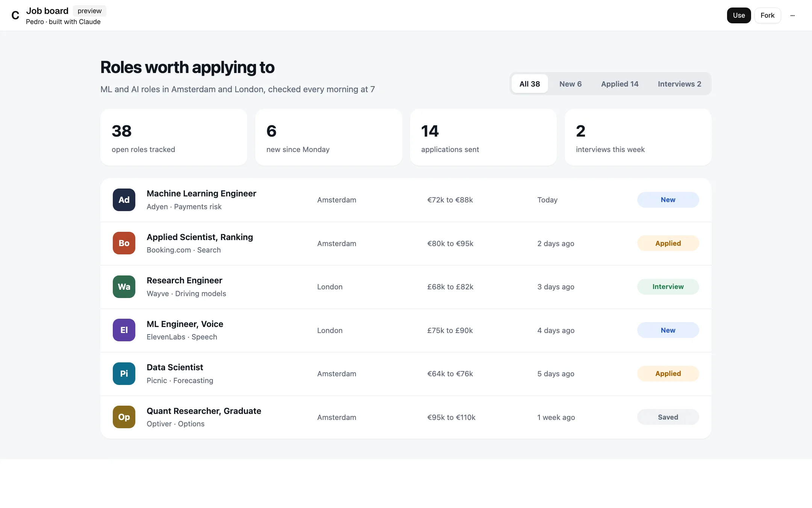Open the 6 new since Monday card
This screenshot has width=812, height=508.
coord(329,137)
